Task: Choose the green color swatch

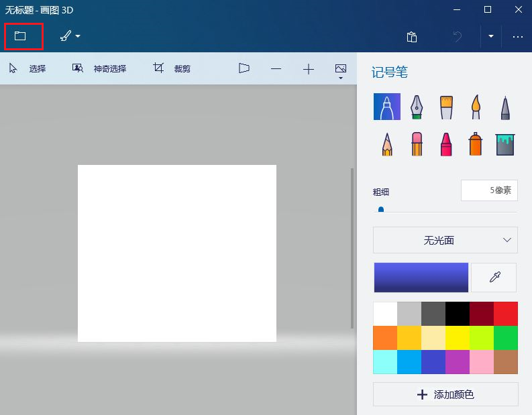Action: pyautogui.click(x=506, y=338)
